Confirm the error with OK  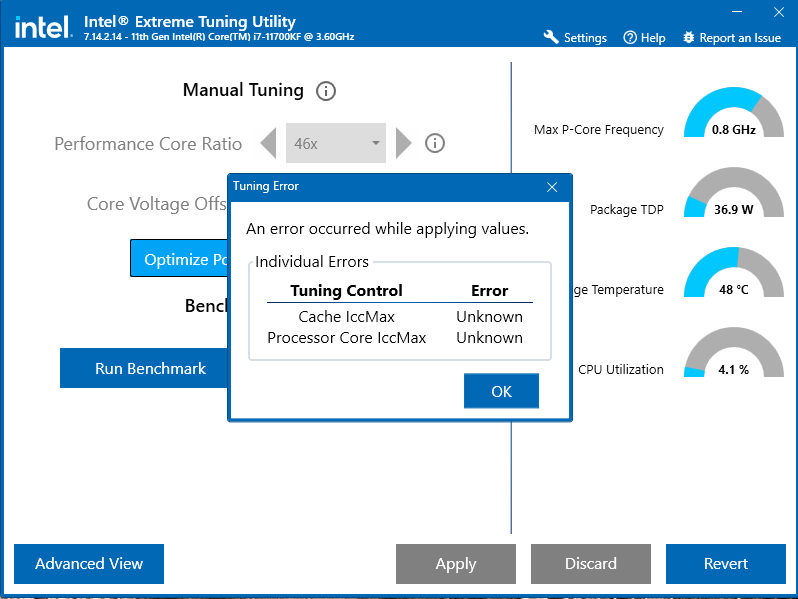point(501,391)
